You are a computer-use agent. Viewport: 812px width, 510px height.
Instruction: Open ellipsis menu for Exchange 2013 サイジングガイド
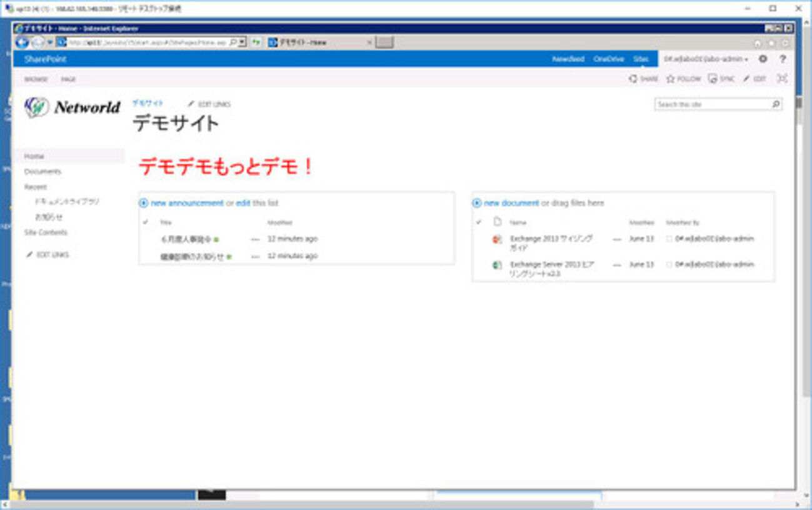coord(617,239)
